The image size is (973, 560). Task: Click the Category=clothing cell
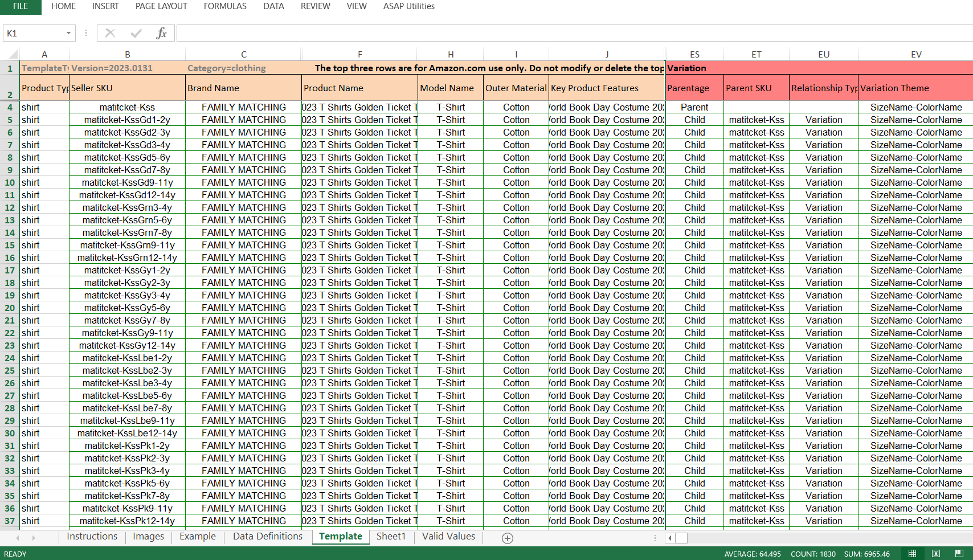tap(244, 68)
